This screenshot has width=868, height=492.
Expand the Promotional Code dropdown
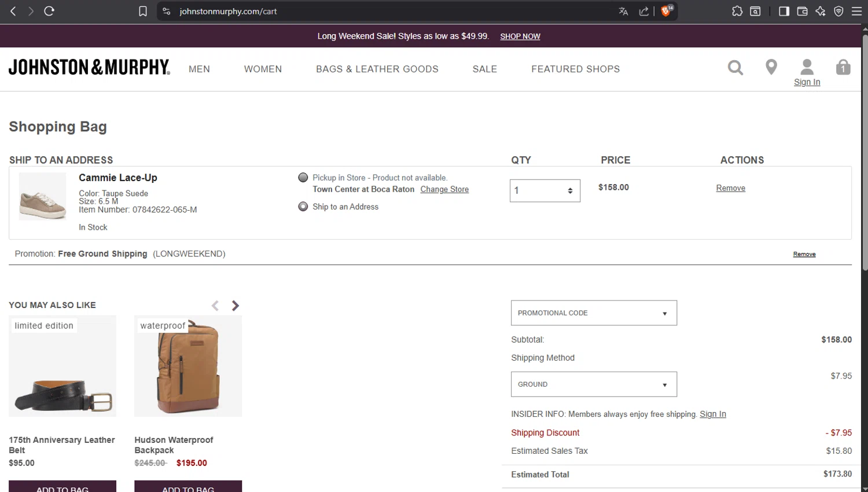594,313
